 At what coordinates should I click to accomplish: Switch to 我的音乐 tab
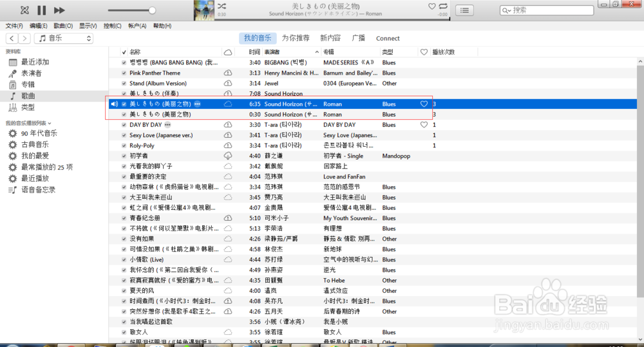(258, 38)
